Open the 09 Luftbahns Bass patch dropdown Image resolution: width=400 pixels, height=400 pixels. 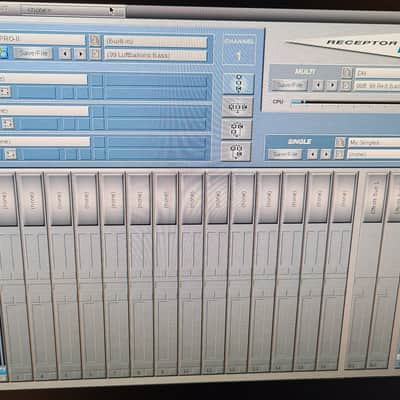[x=155, y=55]
